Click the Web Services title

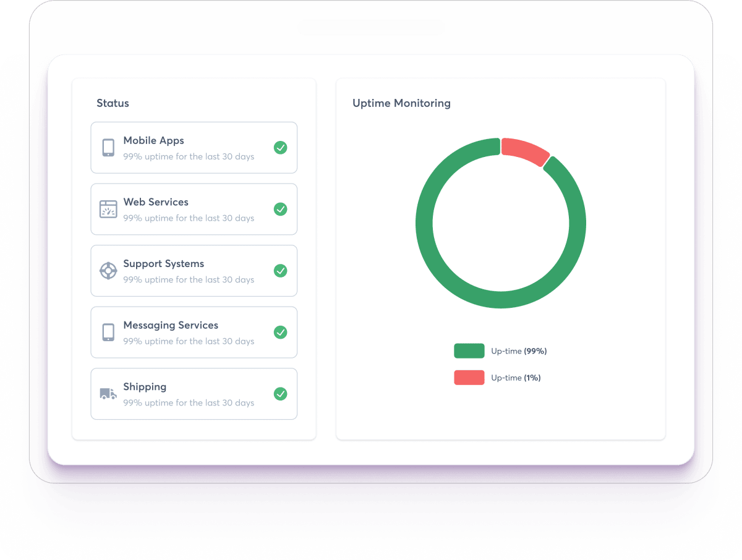156,202
